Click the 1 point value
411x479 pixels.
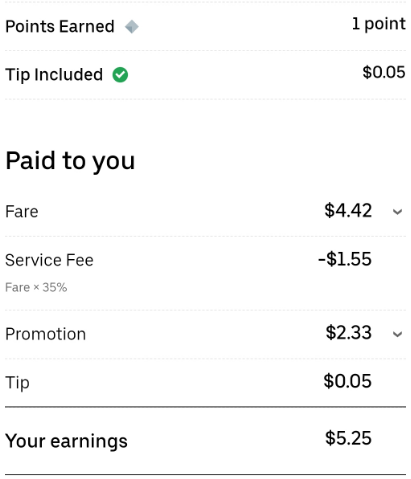coord(379,24)
